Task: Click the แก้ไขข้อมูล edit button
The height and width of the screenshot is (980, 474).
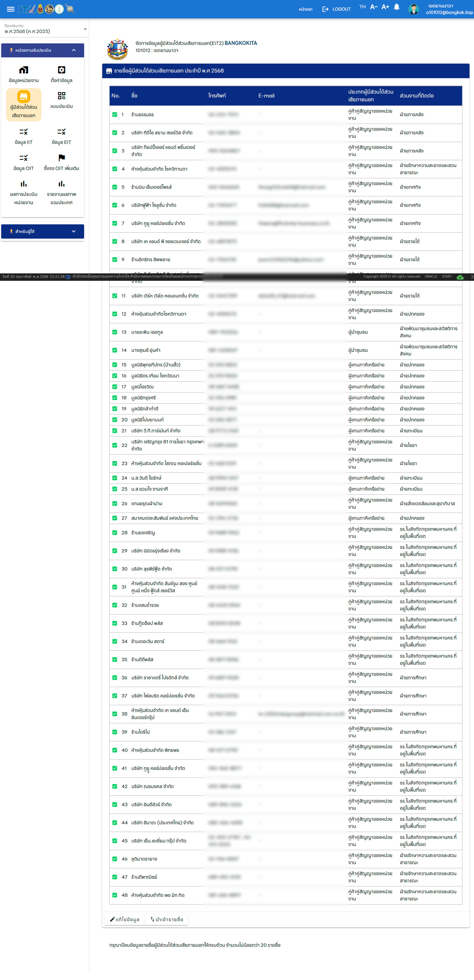Action: 125,919
